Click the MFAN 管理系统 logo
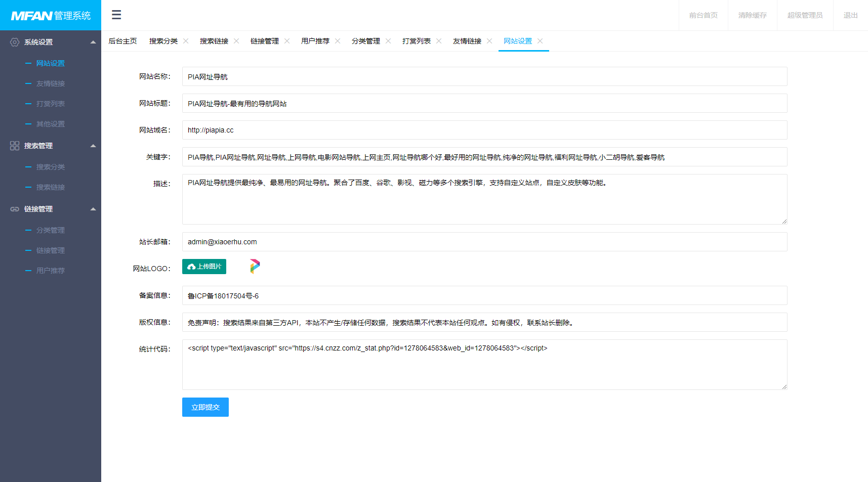Screen dimensions: 868x482 51,15
